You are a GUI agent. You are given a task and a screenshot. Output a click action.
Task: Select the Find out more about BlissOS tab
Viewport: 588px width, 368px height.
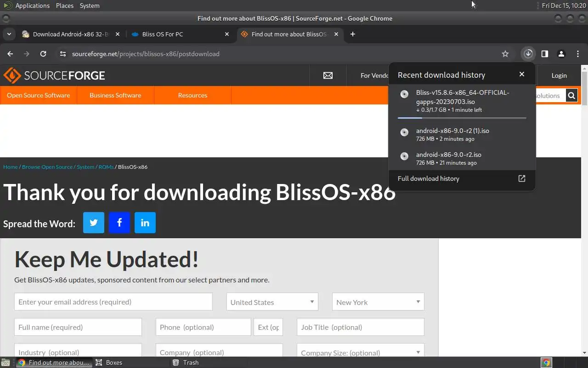coord(289,34)
